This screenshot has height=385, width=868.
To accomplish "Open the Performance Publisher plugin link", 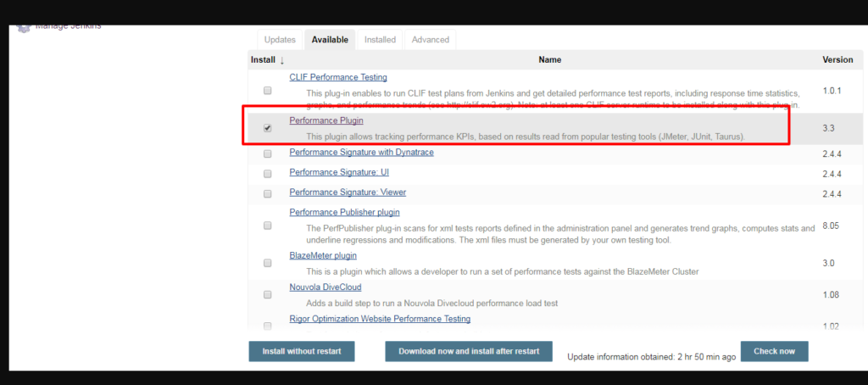I will pyautogui.click(x=344, y=212).
